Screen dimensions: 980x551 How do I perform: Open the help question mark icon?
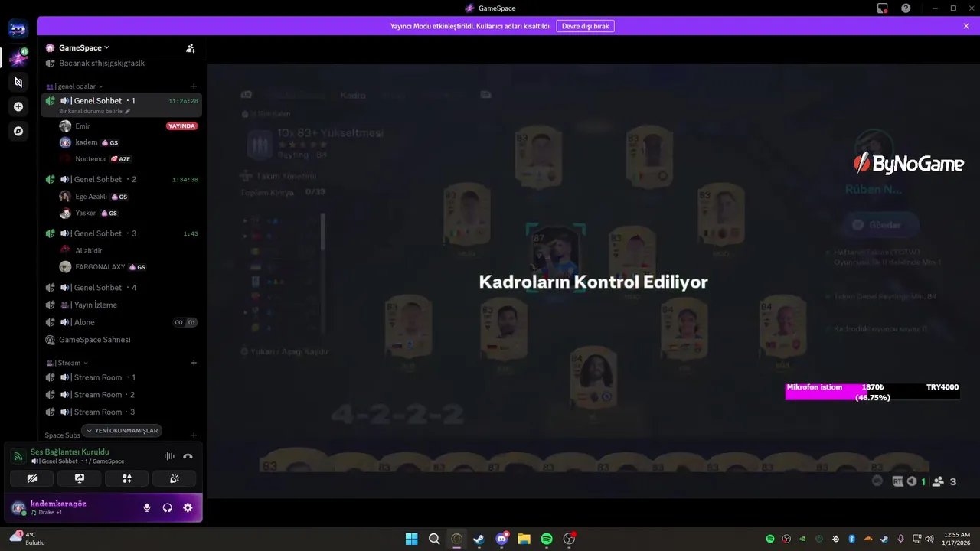click(x=906, y=8)
